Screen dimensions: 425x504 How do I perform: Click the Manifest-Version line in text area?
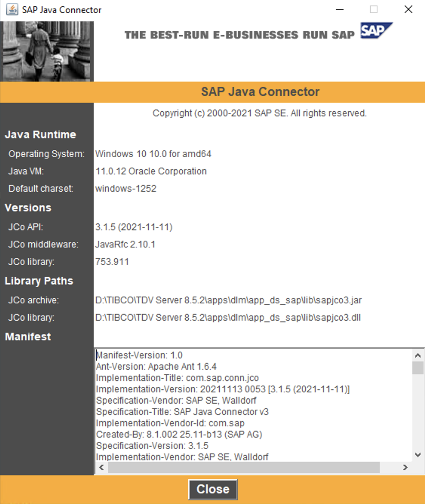(x=139, y=355)
